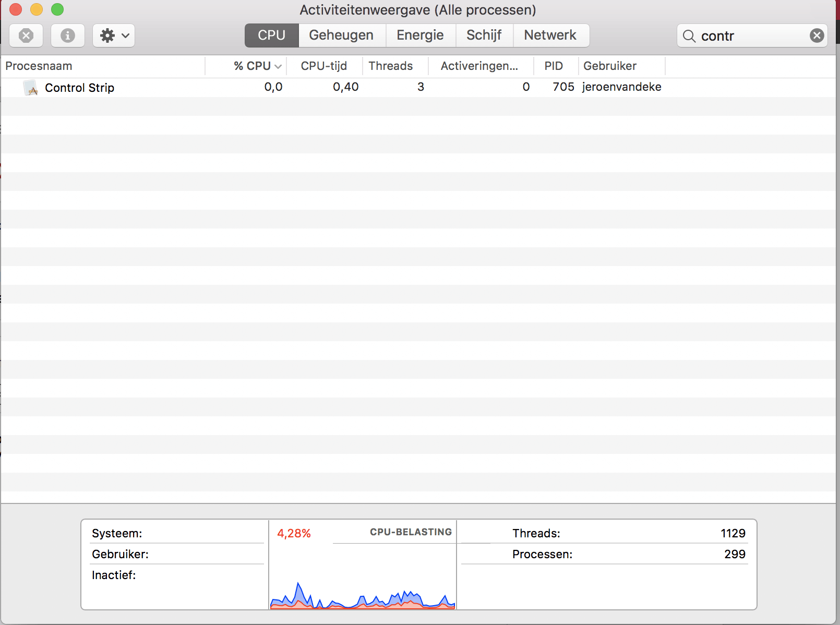Click the CPU-BELASTING heading
The image size is (840, 625).
(411, 532)
